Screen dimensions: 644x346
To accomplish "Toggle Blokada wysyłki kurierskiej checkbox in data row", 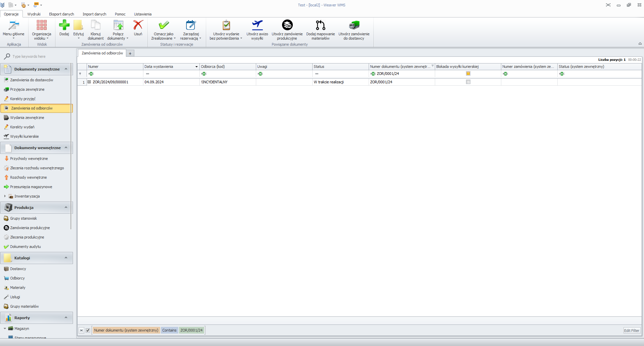I will 468,82.
